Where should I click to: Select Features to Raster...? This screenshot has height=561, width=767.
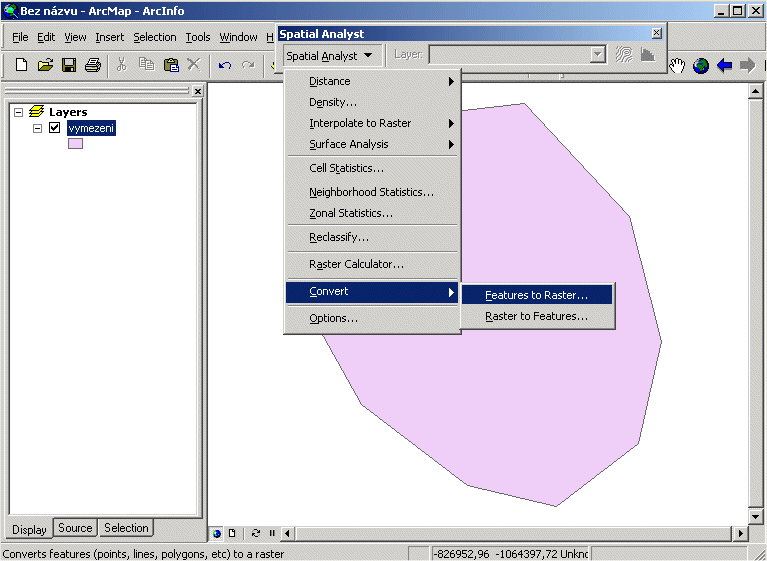tap(537, 295)
